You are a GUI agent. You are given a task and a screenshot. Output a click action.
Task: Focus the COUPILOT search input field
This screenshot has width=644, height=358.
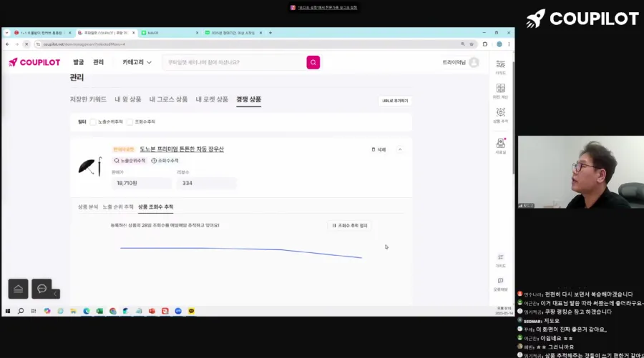(x=235, y=62)
